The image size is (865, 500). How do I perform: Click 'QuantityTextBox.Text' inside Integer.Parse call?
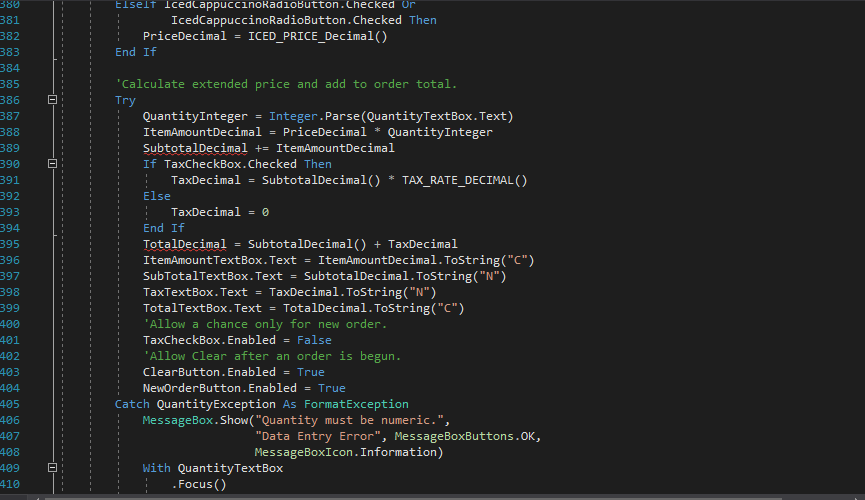[436, 116]
